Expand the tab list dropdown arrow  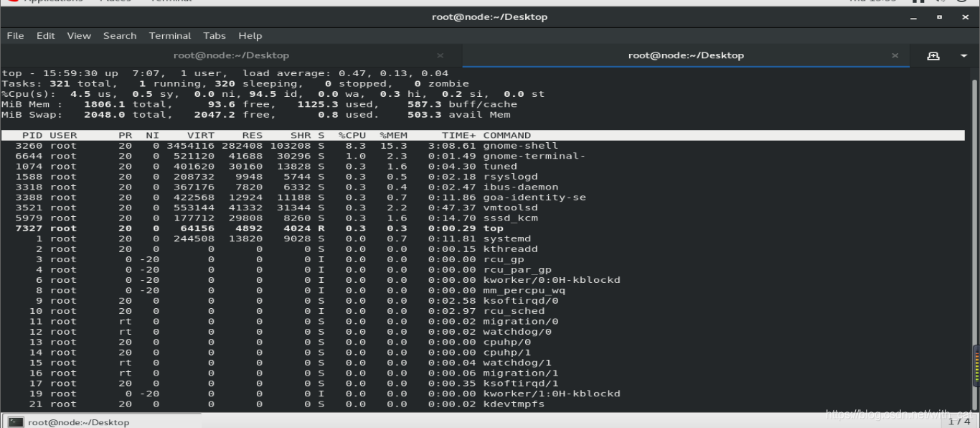tap(964, 55)
